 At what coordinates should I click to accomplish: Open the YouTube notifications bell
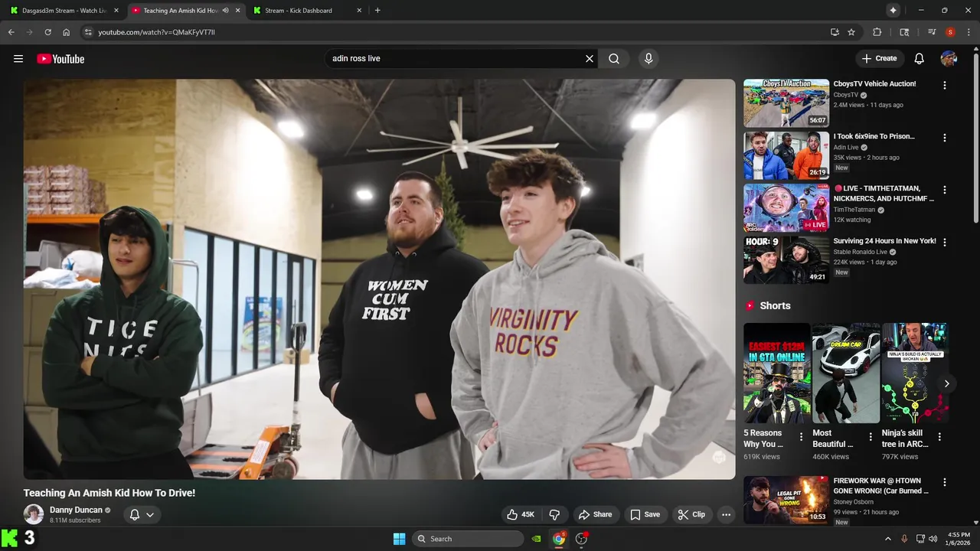(920, 59)
